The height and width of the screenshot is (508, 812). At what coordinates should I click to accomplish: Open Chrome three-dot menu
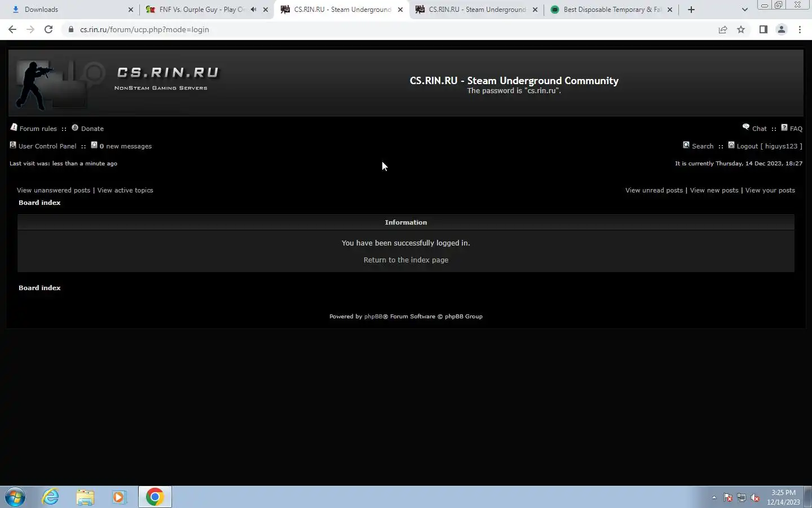coord(800,29)
